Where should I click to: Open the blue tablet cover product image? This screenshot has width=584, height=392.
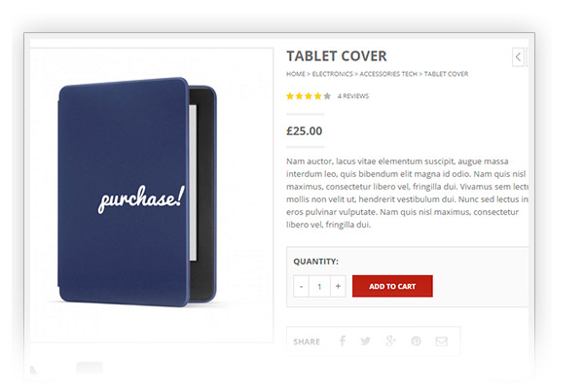click(137, 193)
